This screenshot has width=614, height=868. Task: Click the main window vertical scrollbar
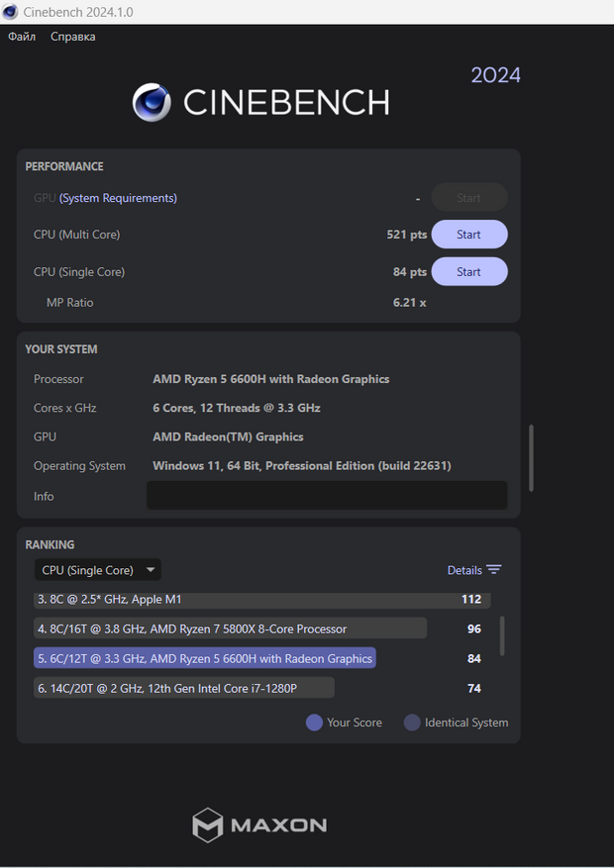532,457
